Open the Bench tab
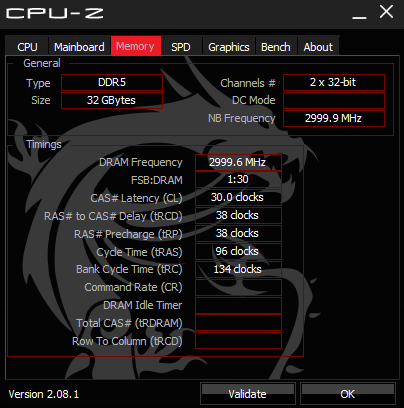 click(276, 46)
